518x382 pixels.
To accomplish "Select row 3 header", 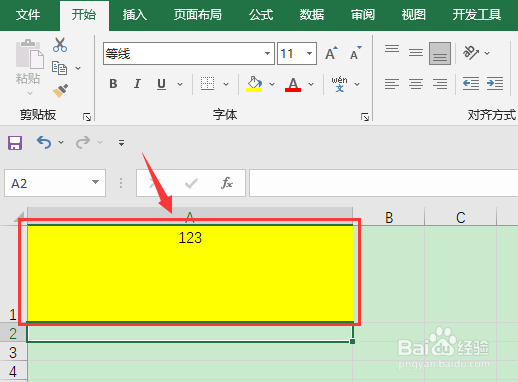I will [x=13, y=352].
